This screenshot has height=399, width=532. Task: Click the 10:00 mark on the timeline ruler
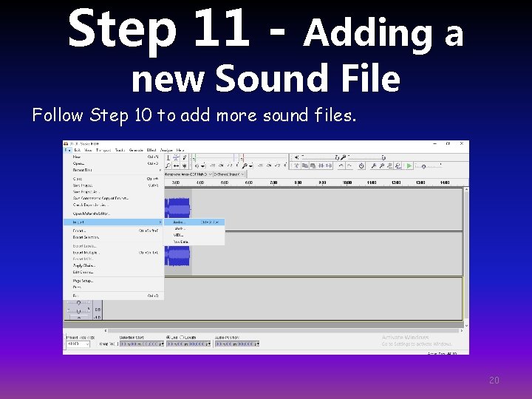(347, 183)
